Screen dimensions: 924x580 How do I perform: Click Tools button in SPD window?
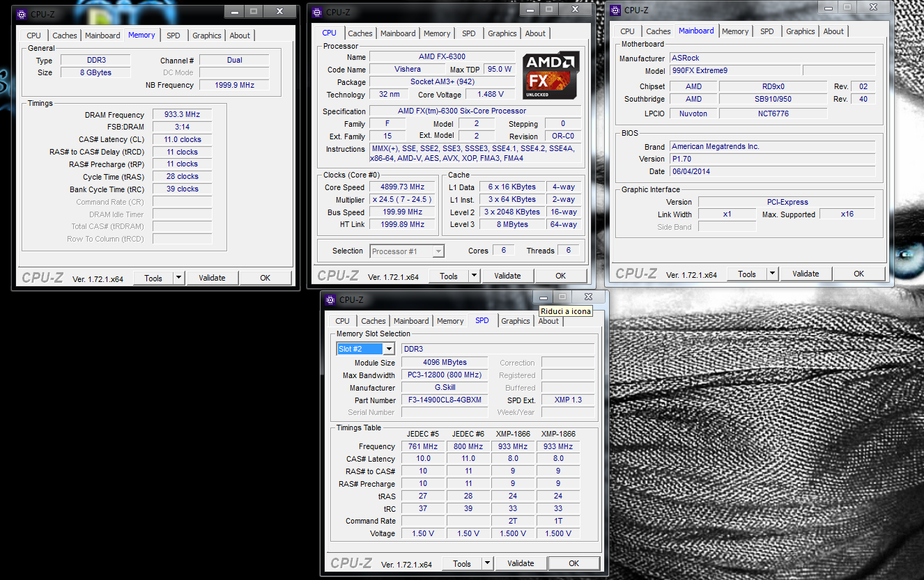coord(462,563)
